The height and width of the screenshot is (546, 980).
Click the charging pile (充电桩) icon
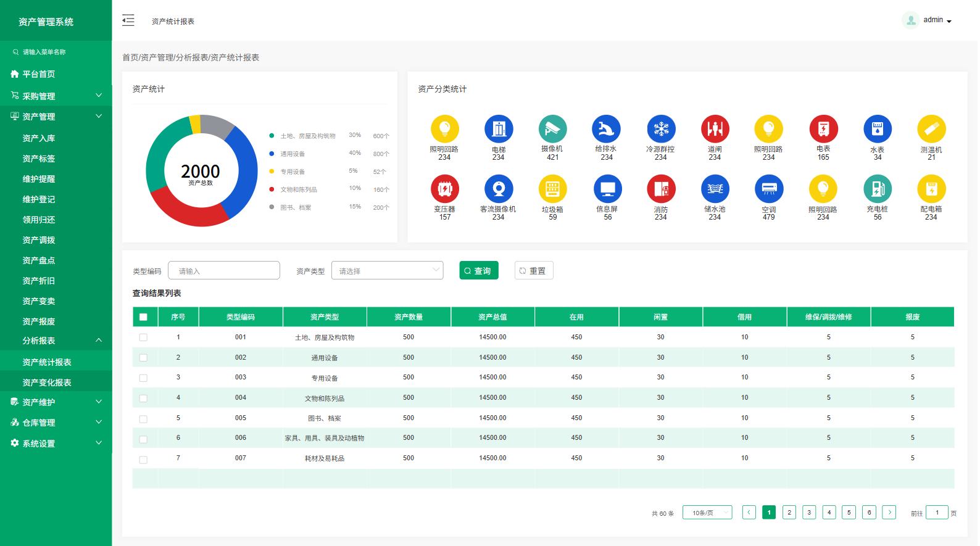coord(877,189)
